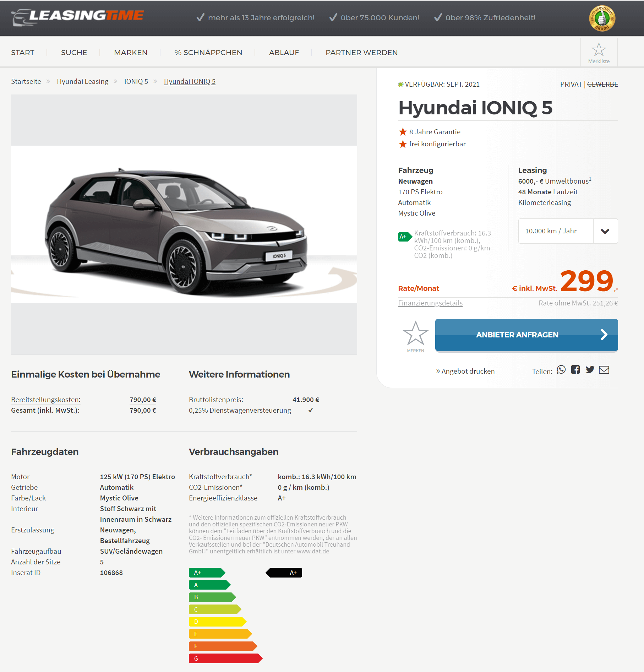This screenshot has height=672, width=644.
Task: Click 'SUV/Geländewagen' Fahrzeugaufbau value
Action: (x=131, y=551)
